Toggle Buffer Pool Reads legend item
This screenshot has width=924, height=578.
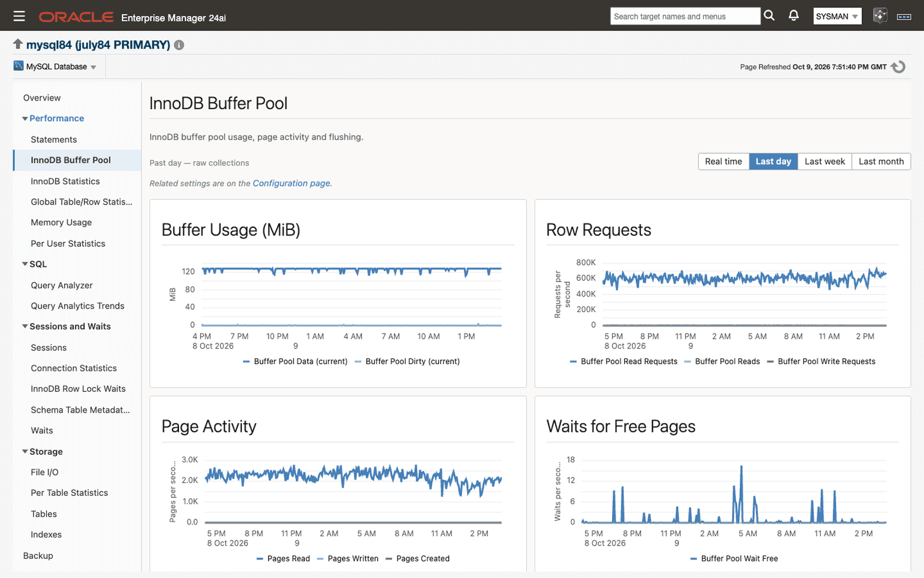click(722, 361)
